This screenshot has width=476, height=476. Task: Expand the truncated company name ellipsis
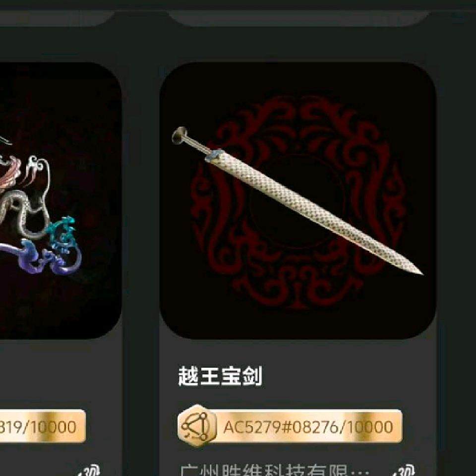tap(360, 471)
